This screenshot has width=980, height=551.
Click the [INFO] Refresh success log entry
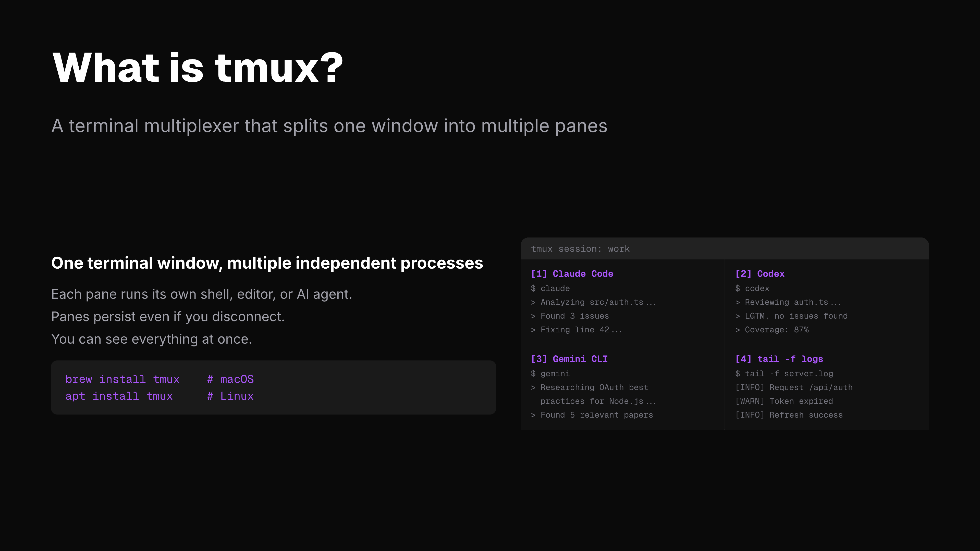pyautogui.click(x=789, y=415)
